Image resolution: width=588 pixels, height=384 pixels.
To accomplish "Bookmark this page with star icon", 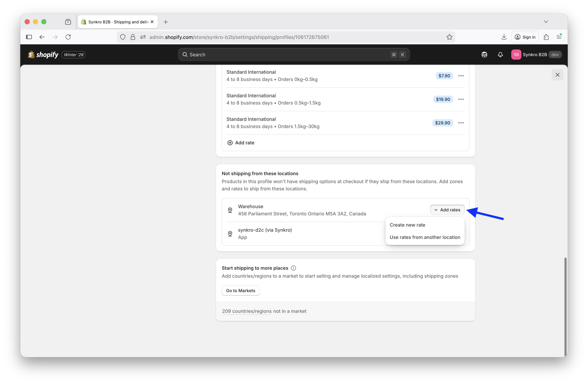I will click(449, 37).
